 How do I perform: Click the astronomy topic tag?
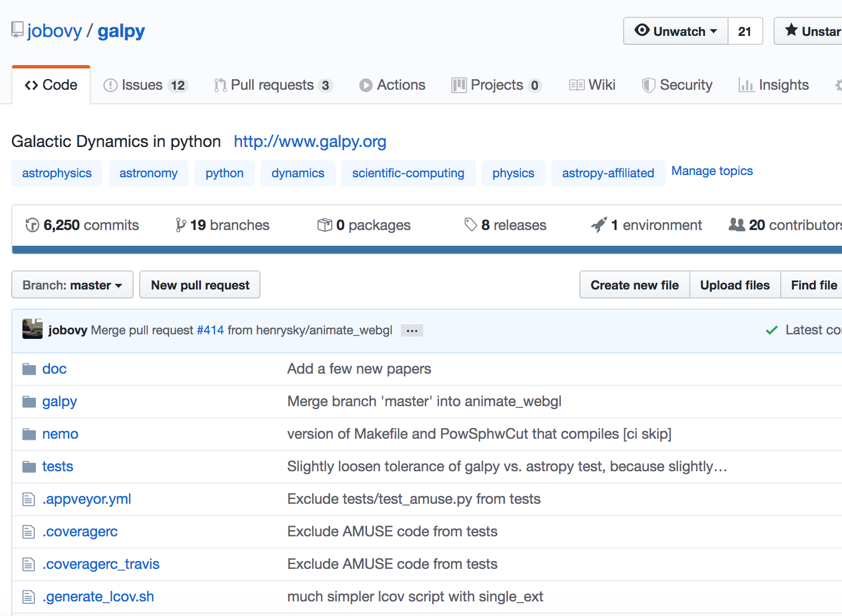point(148,173)
